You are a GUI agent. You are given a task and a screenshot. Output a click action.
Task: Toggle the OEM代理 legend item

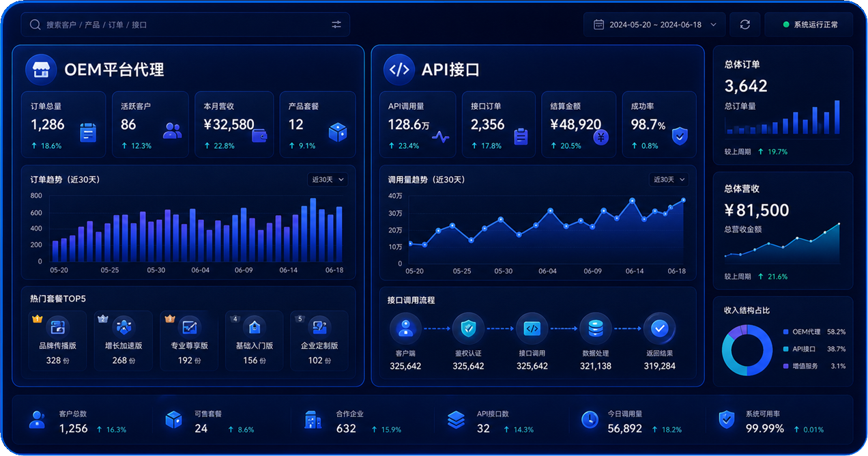(x=814, y=332)
